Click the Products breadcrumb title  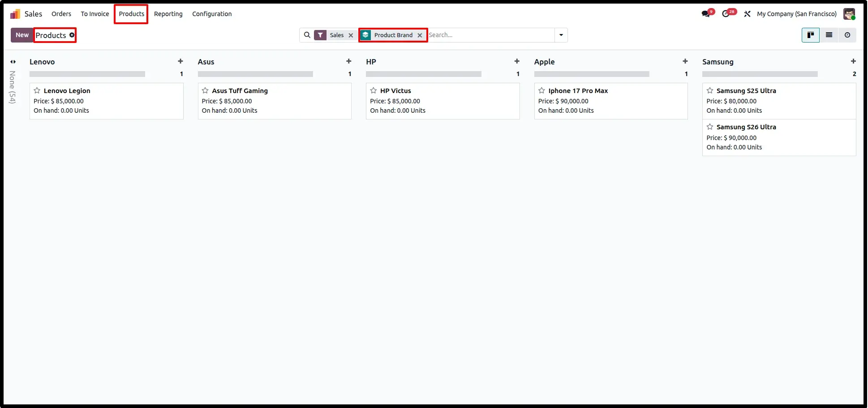(51, 35)
